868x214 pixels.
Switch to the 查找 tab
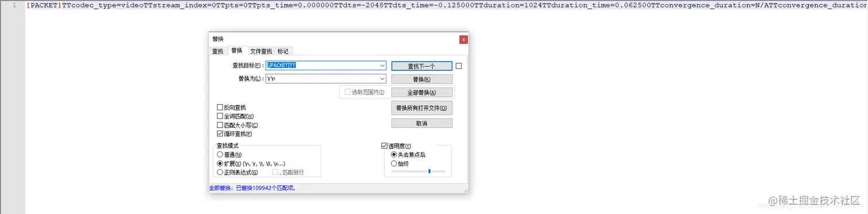[218, 51]
